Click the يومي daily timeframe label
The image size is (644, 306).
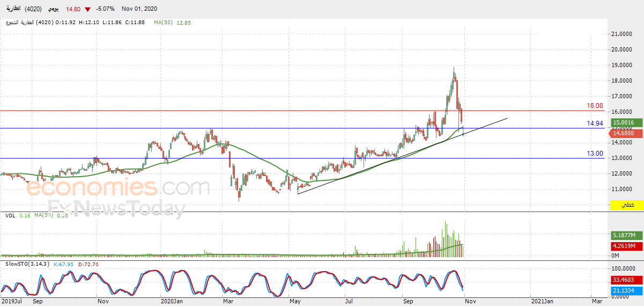[x=54, y=9]
